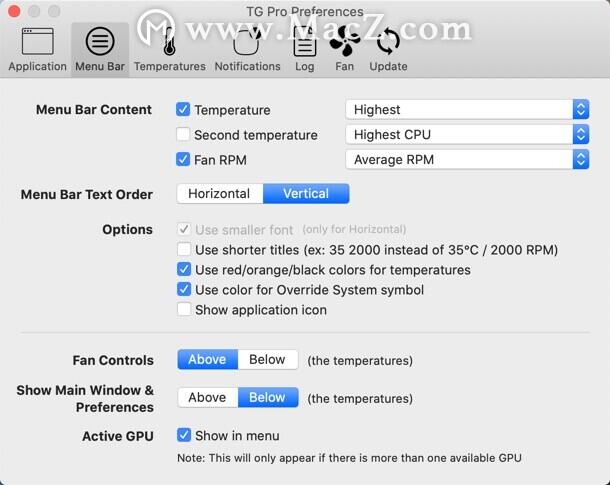Set Show Main Window to Above
This screenshot has width=610, height=485.
click(208, 397)
